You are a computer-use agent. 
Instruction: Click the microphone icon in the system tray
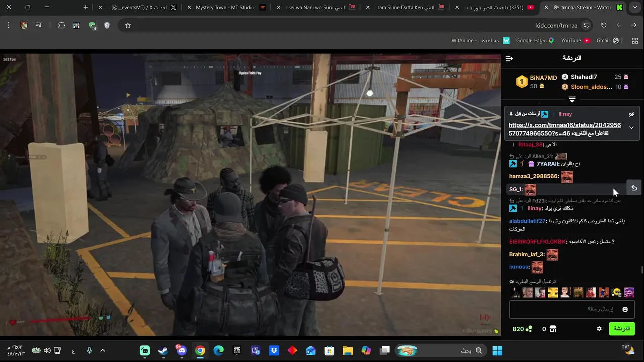click(89, 350)
